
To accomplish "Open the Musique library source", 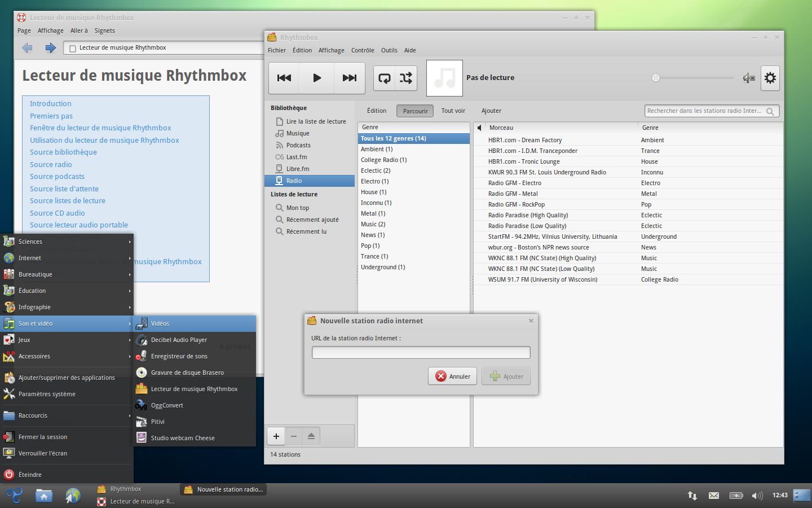I will 310,133.
